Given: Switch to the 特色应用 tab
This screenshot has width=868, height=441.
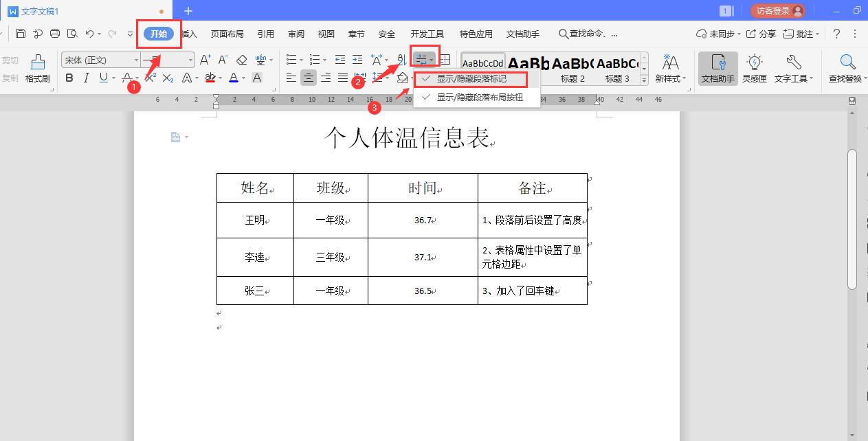Looking at the screenshot, I should [476, 34].
